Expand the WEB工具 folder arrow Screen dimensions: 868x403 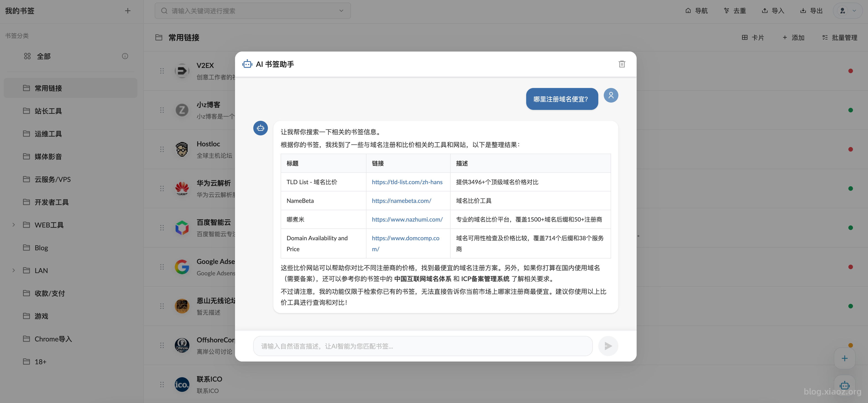(x=13, y=225)
